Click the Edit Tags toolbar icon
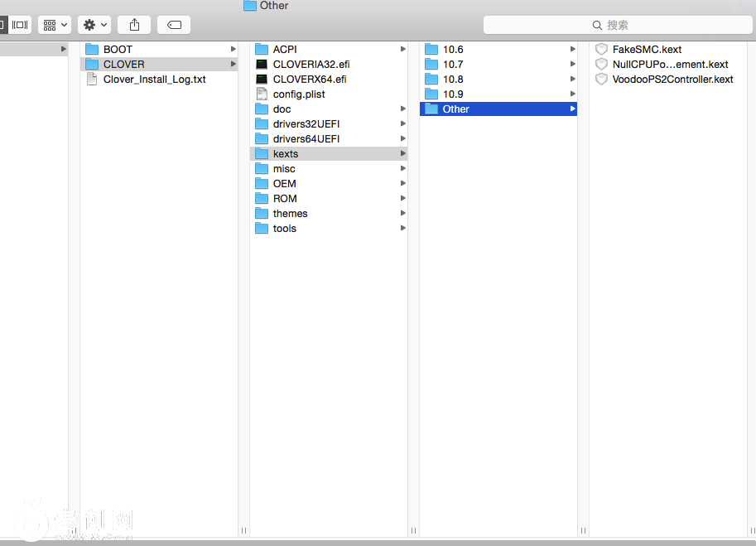The width and height of the screenshot is (756, 546). click(174, 25)
